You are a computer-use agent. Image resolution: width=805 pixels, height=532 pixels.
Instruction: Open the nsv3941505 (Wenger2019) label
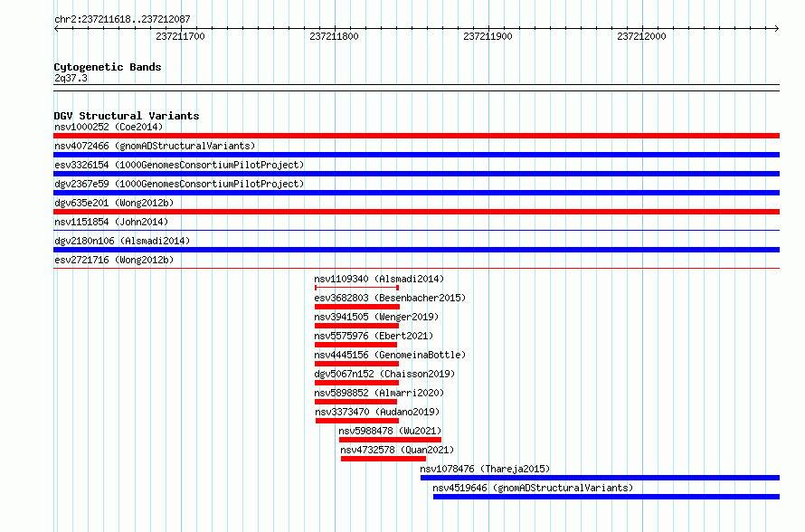pos(376,317)
